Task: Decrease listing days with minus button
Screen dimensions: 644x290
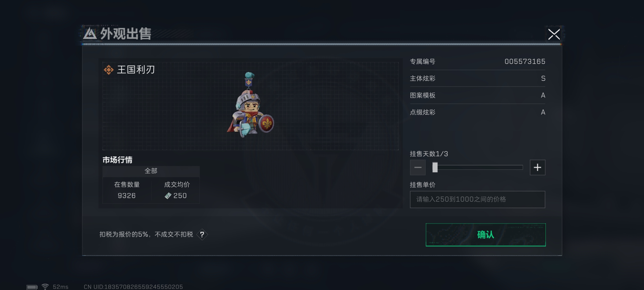Action: 418,168
